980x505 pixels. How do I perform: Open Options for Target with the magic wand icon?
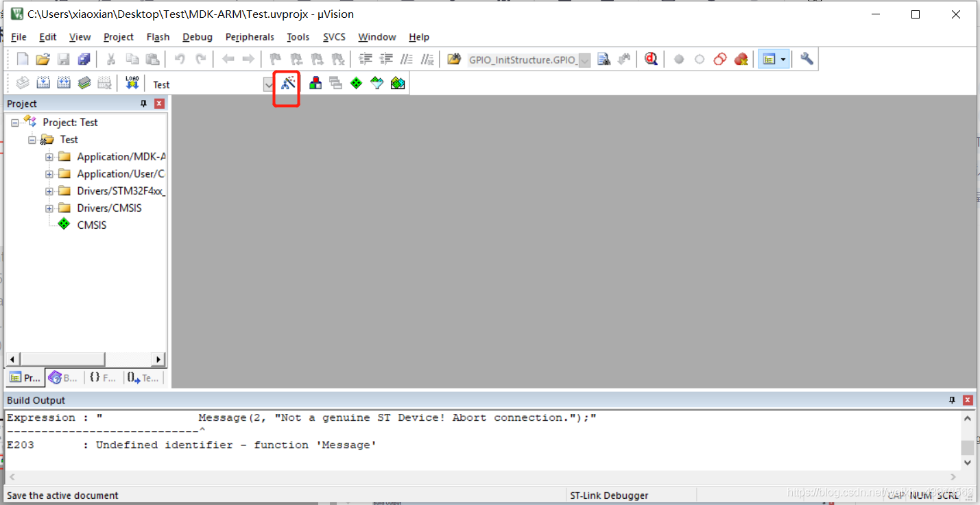coord(289,84)
